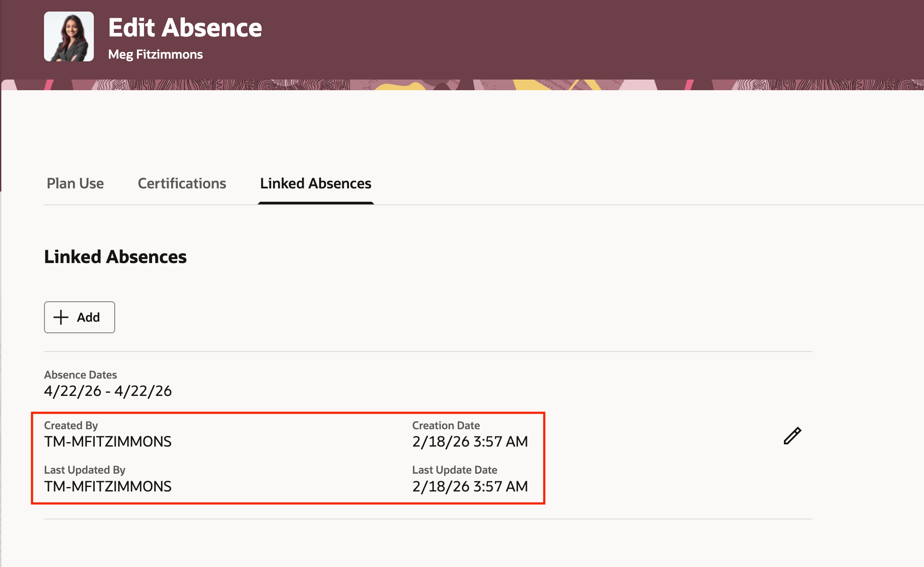The image size is (924, 567).
Task: Select the Creation Date value 2/18/26 3:57 AM
Action: tap(470, 442)
